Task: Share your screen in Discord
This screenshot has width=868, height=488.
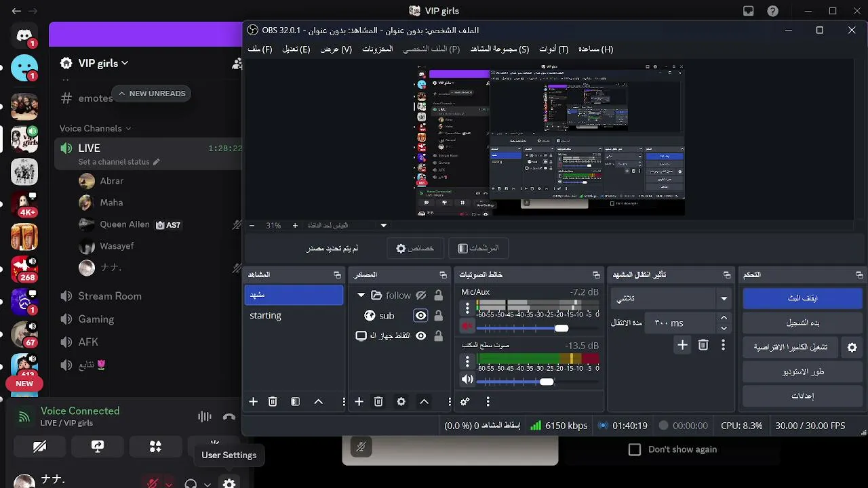Action: pos(98,447)
